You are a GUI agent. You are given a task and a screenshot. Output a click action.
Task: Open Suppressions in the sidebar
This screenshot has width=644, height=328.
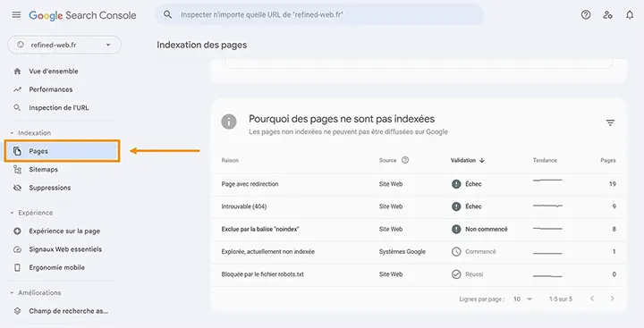(50, 188)
